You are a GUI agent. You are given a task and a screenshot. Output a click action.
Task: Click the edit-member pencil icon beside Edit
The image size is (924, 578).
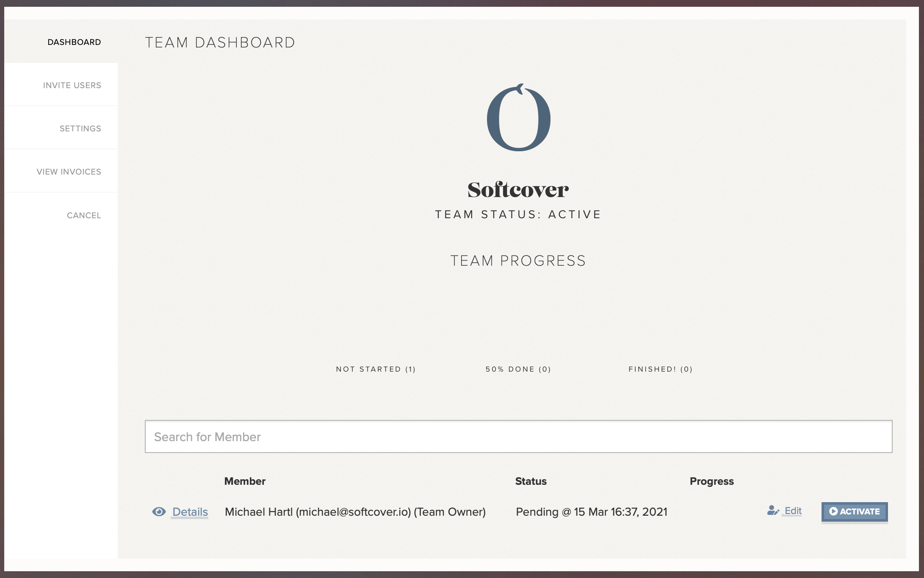coord(773,511)
